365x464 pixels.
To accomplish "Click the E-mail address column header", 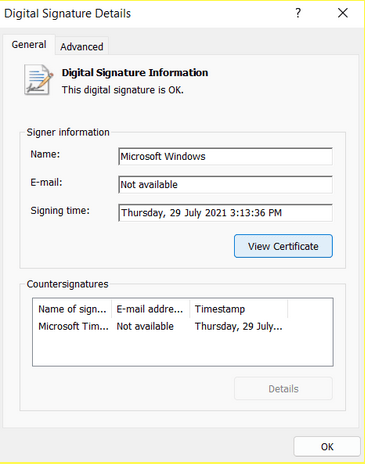I will (150, 309).
